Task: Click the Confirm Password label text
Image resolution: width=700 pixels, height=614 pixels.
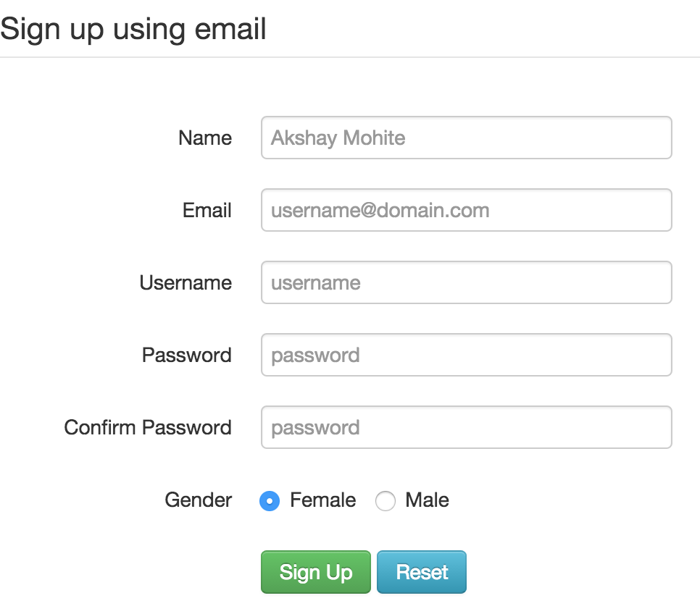Action: point(148,428)
